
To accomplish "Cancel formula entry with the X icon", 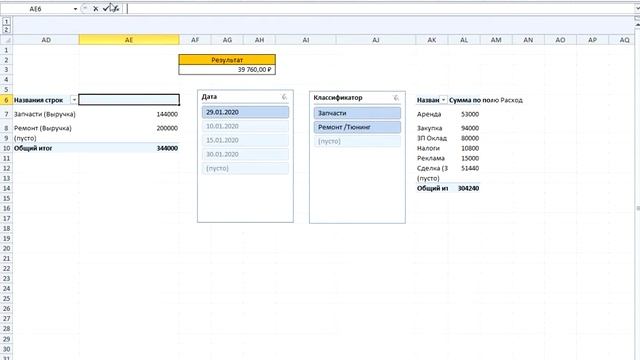I will coord(96,9).
